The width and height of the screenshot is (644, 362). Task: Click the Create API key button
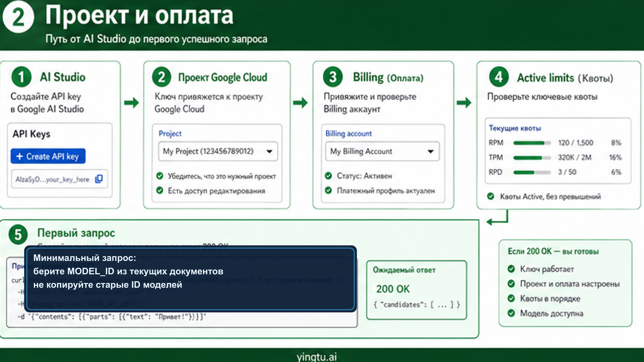pos(48,156)
